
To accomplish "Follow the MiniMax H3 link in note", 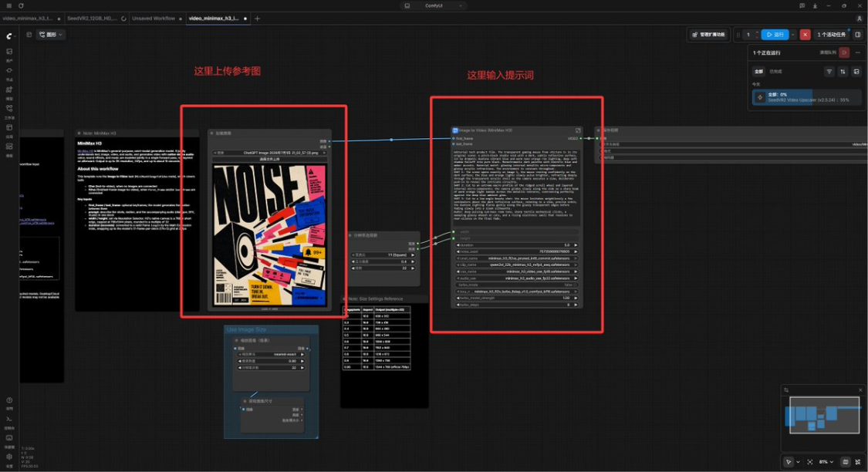I will coord(85,150).
